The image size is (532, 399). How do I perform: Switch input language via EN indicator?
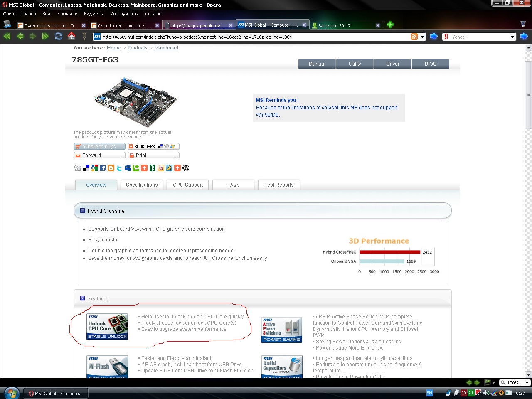[429, 393]
